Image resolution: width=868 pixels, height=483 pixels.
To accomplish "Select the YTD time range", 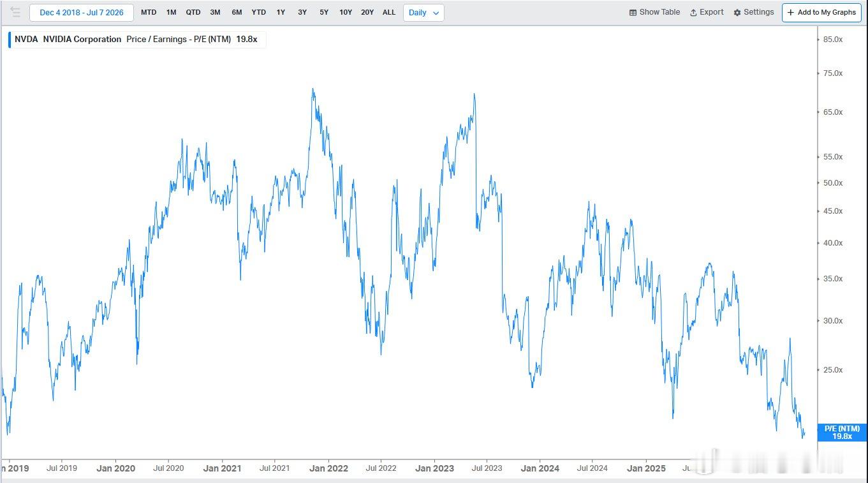I will click(x=258, y=13).
